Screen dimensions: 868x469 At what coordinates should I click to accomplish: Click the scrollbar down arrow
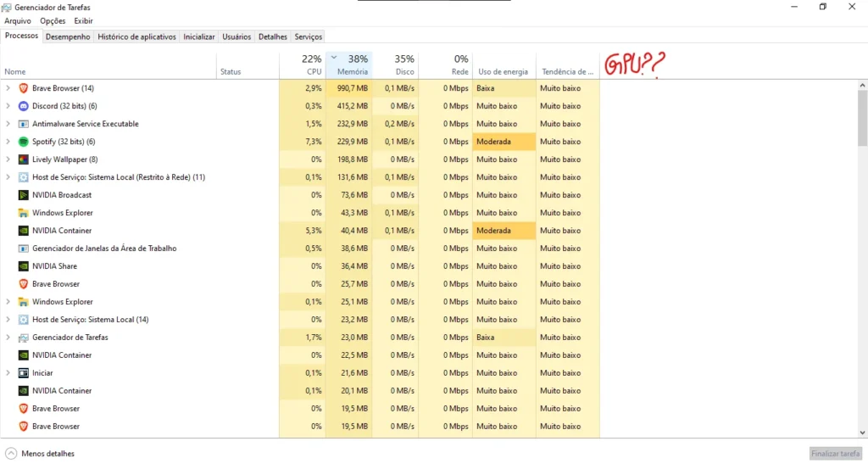pos(862,433)
